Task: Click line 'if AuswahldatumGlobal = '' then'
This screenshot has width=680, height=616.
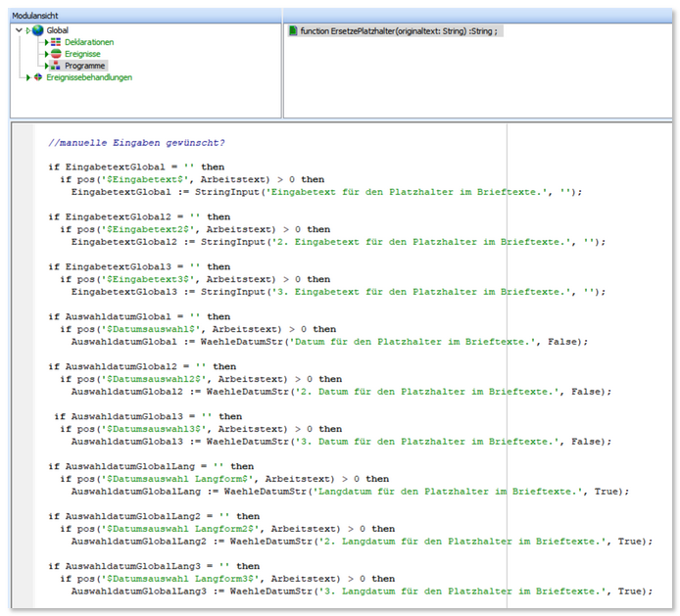Action: (x=140, y=316)
